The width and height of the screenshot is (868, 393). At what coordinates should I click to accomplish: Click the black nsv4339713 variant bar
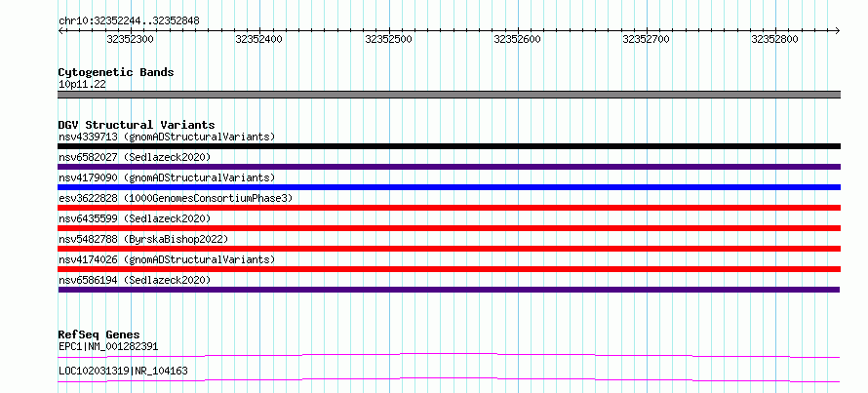pyautogui.click(x=449, y=146)
